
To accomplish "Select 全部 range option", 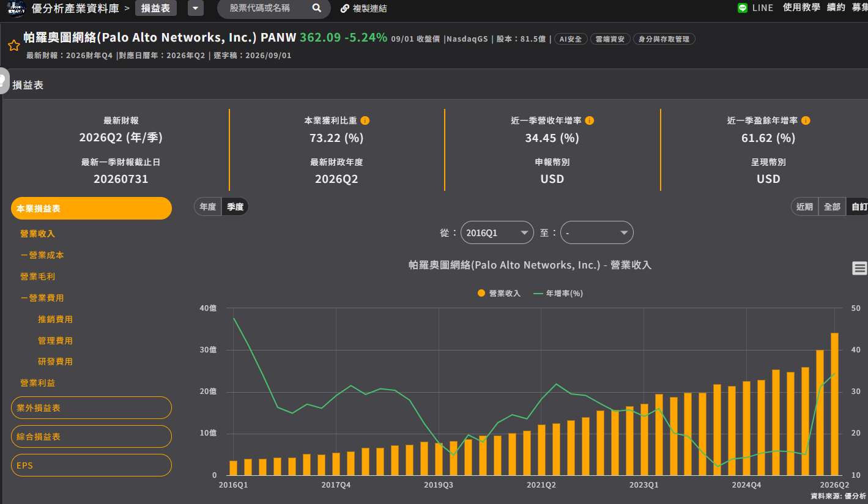I will 832,207.
